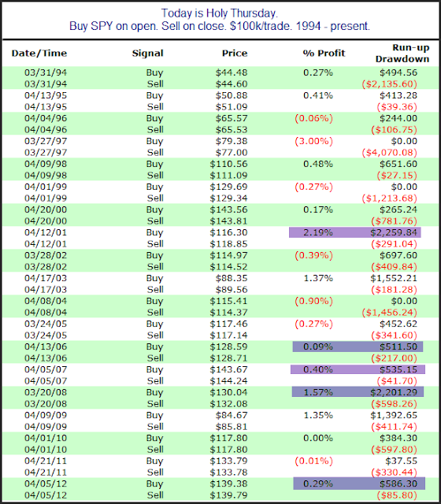Click the 'Today is Holy Thursday' title text

(220, 13)
